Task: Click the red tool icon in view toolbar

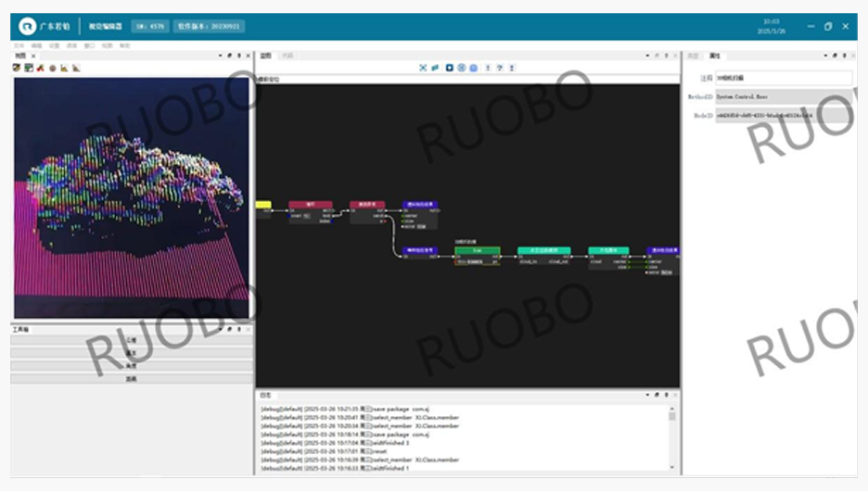Action: [41, 68]
